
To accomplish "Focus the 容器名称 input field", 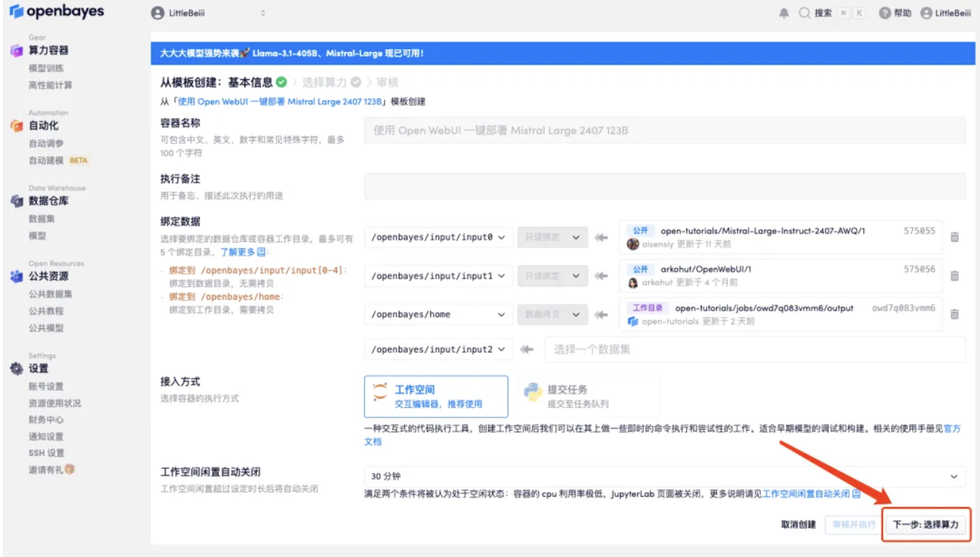I will tap(665, 130).
